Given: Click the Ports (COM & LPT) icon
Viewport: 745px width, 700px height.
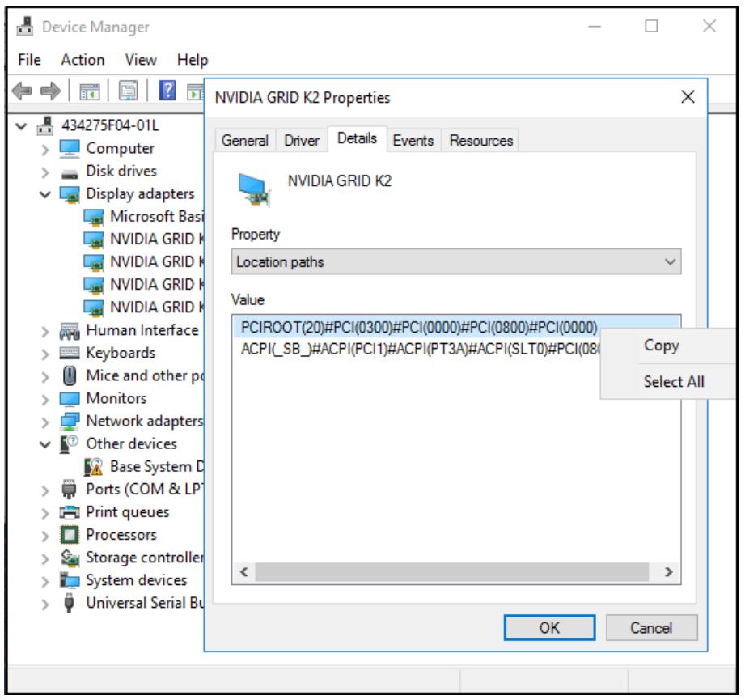Looking at the screenshot, I should pyautogui.click(x=70, y=489).
